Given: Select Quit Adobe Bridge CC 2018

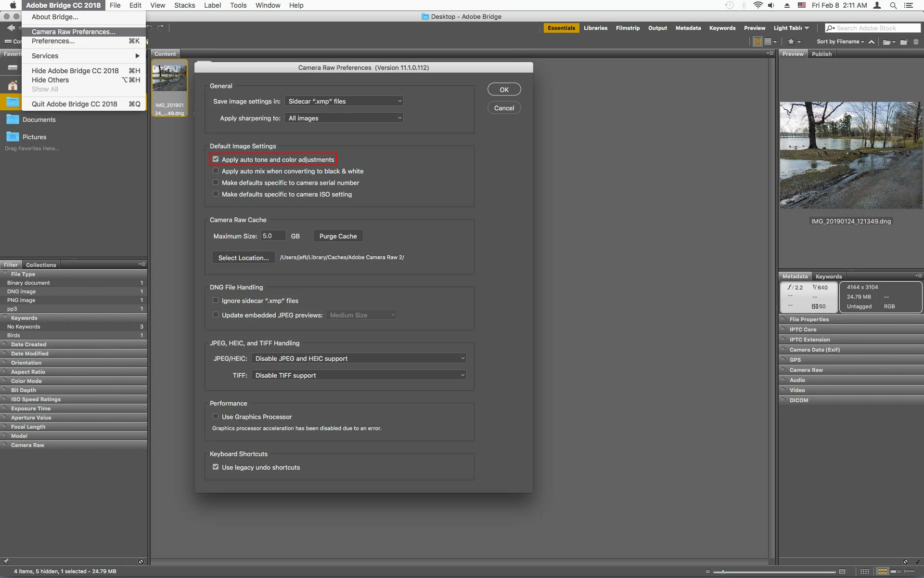Looking at the screenshot, I should 75,104.
